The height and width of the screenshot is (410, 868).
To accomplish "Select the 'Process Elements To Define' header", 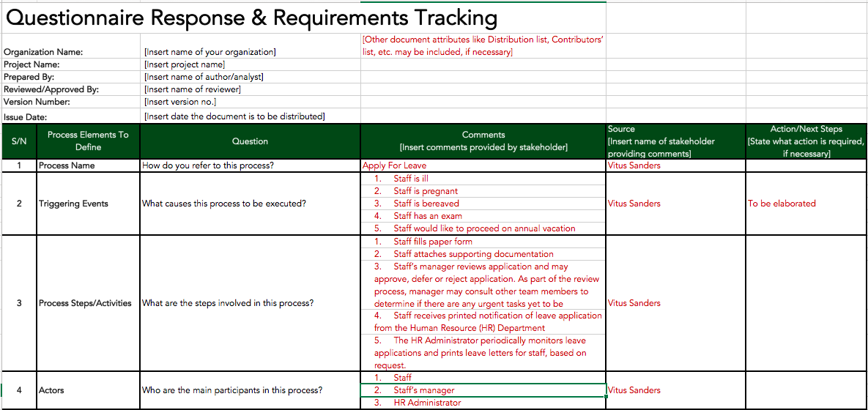I will click(89, 141).
